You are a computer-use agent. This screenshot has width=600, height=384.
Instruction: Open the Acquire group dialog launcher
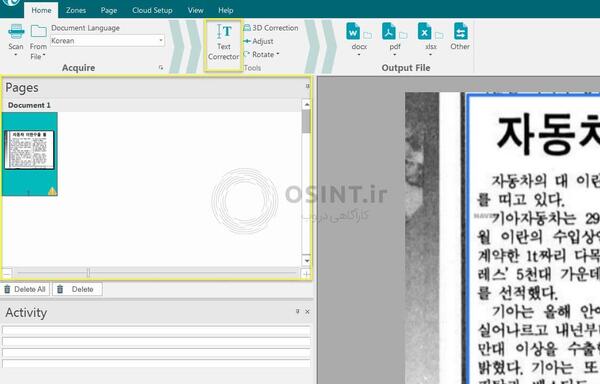(161, 68)
